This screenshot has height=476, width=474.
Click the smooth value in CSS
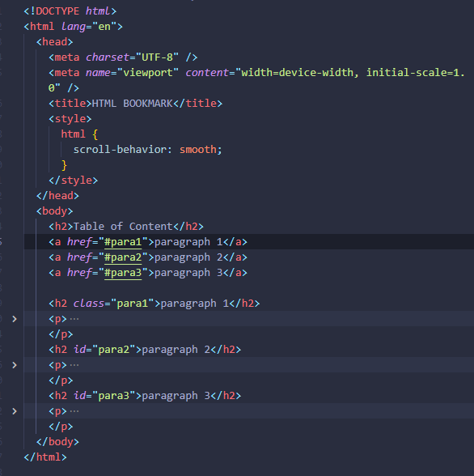click(x=198, y=150)
